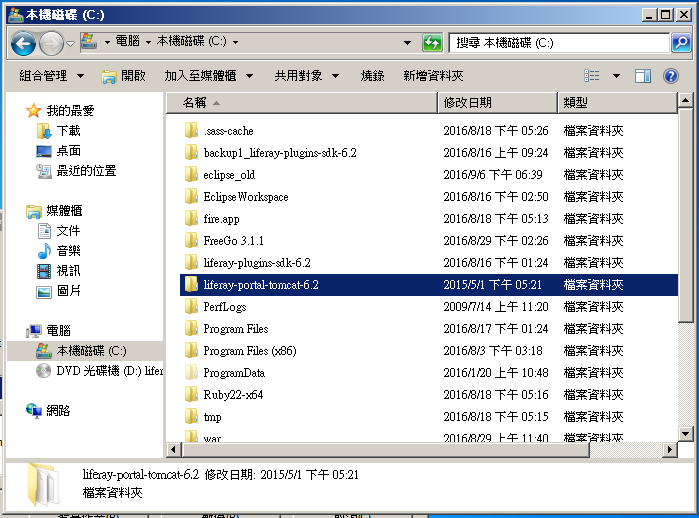Click the .sass-cache folder icon

[x=191, y=130]
